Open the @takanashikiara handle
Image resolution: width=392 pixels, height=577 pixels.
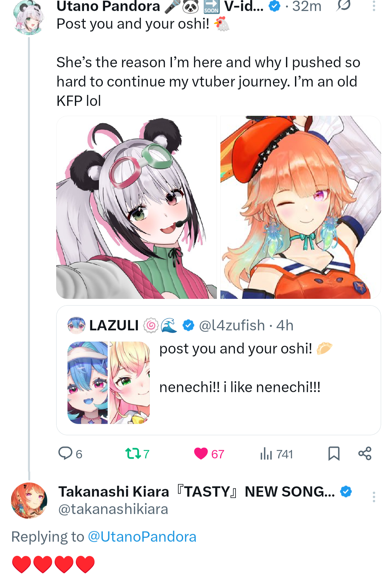point(113,509)
